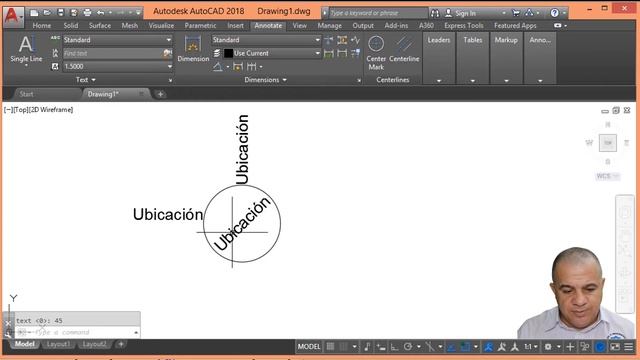
Task: Click the black dimension layer color swatch
Action: (x=229, y=53)
